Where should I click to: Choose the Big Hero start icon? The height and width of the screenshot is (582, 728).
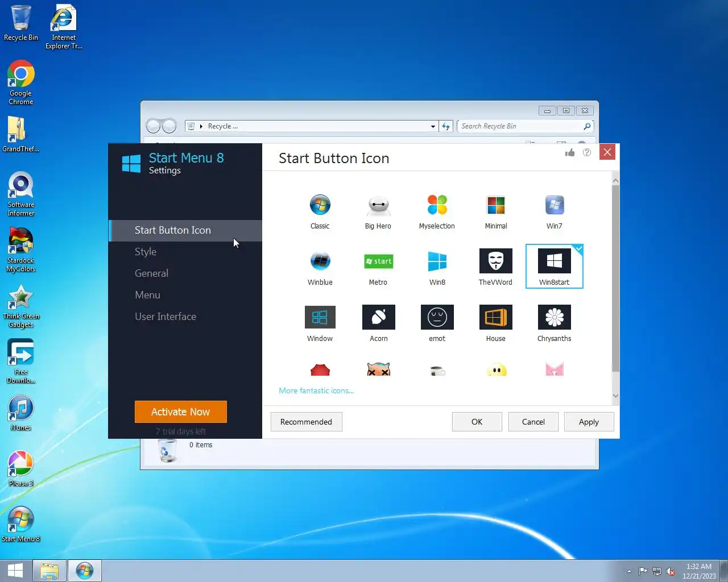378,211
